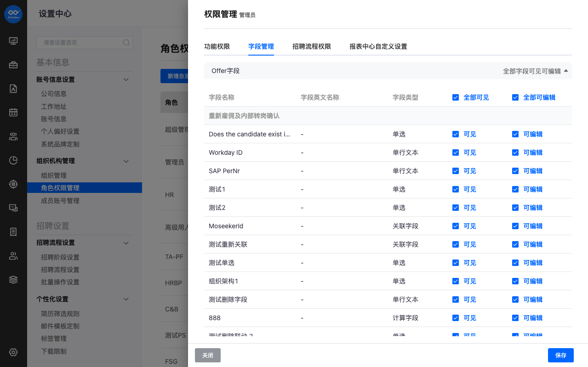Collapse the 招聘流程设置 section chevron
588x367 pixels.
(126, 243)
